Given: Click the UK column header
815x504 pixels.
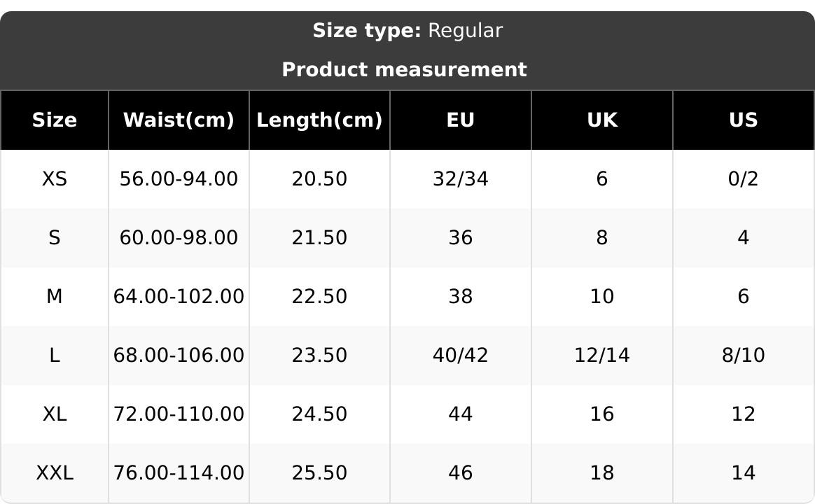Looking at the screenshot, I should pos(602,120).
